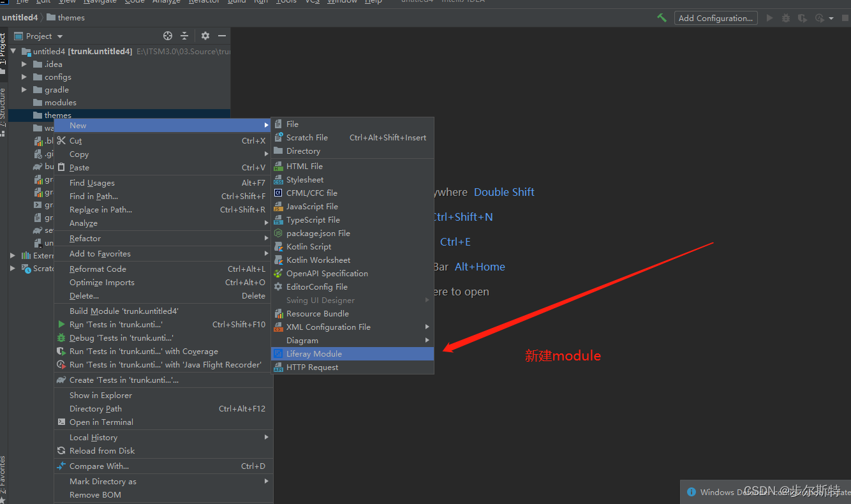Screen dimensions: 851x504
Task: Click the HTTP Request API icon
Action: pos(278,367)
